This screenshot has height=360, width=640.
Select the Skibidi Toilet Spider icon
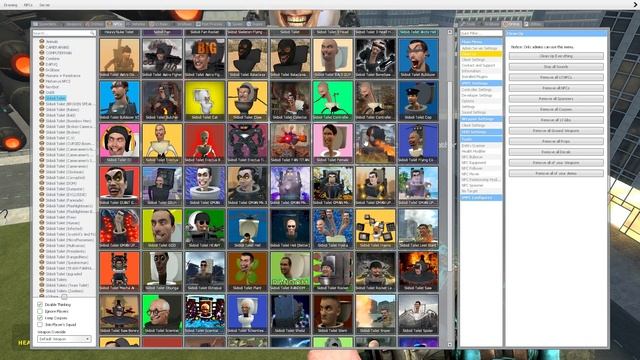point(418,314)
